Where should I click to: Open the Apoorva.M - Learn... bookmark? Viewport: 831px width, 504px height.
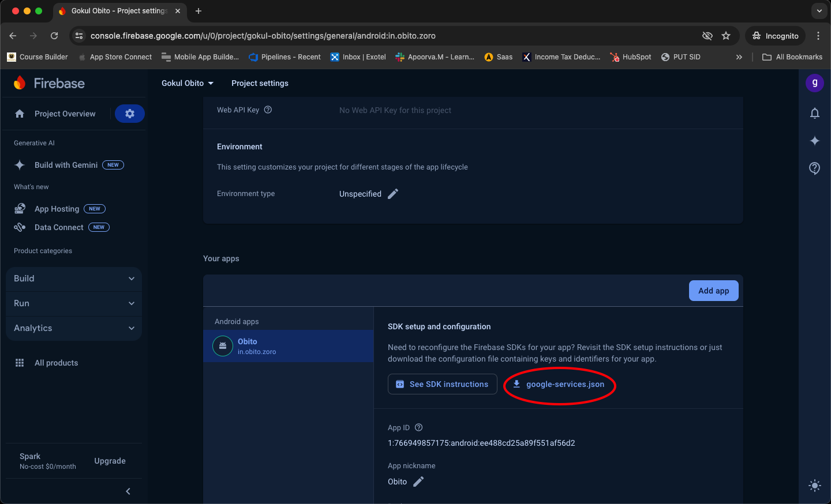pos(435,57)
